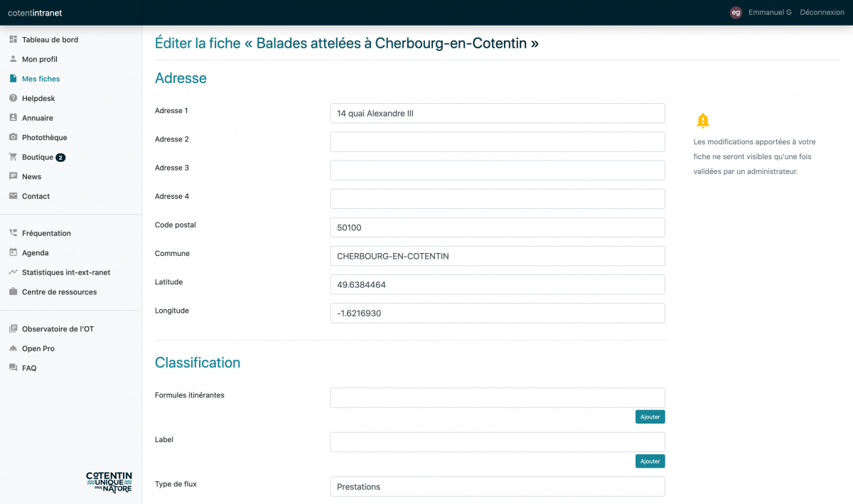Open the Mes fiches menu item
This screenshot has height=504, width=853.
tap(41, 79)
